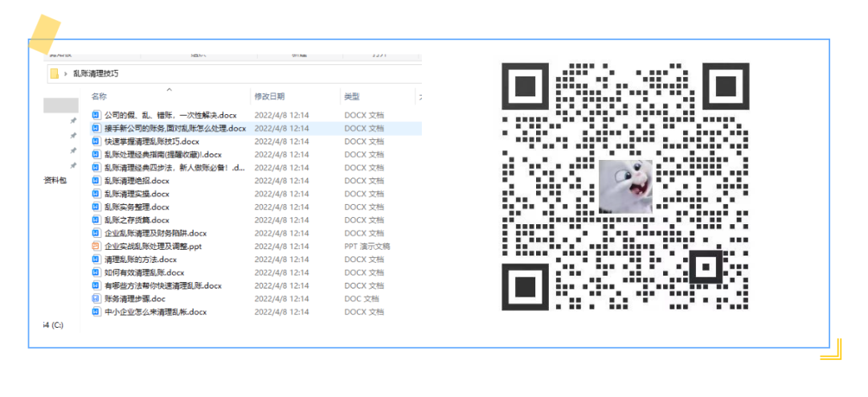Select file name 清理乱账的方法.docx
The width and height of the screenshot is (868, 397).
pyautogui.click(x=141, y=259)
